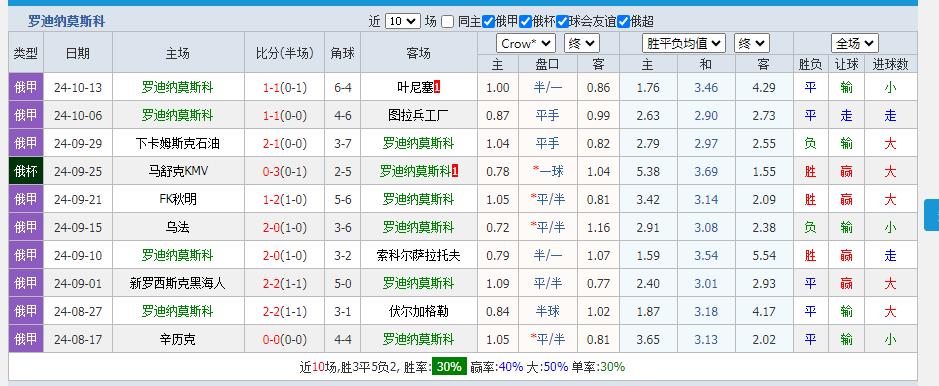
Task: Click the 俄甲 league tag on 24-08-17 row
Action: point(26,339)
